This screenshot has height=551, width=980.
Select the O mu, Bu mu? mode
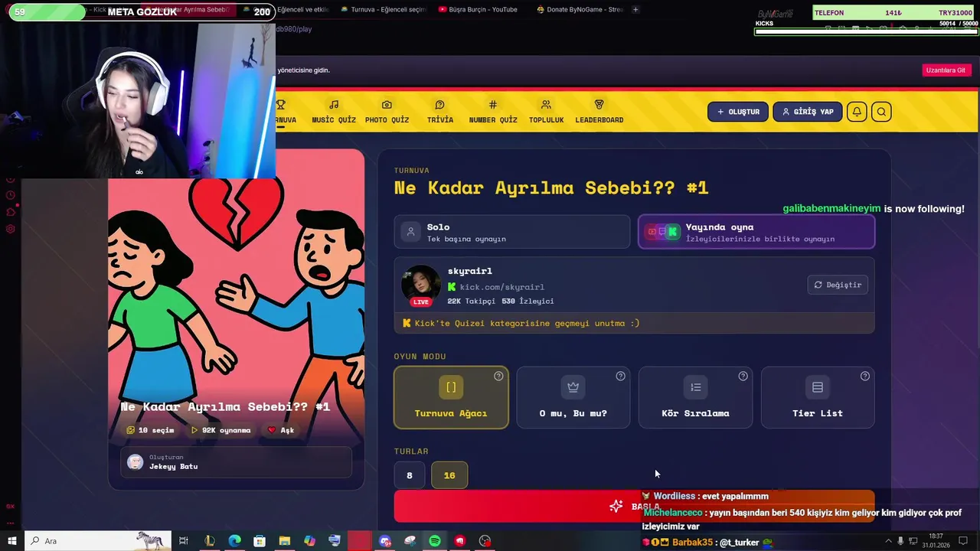[x=573, y=397]
